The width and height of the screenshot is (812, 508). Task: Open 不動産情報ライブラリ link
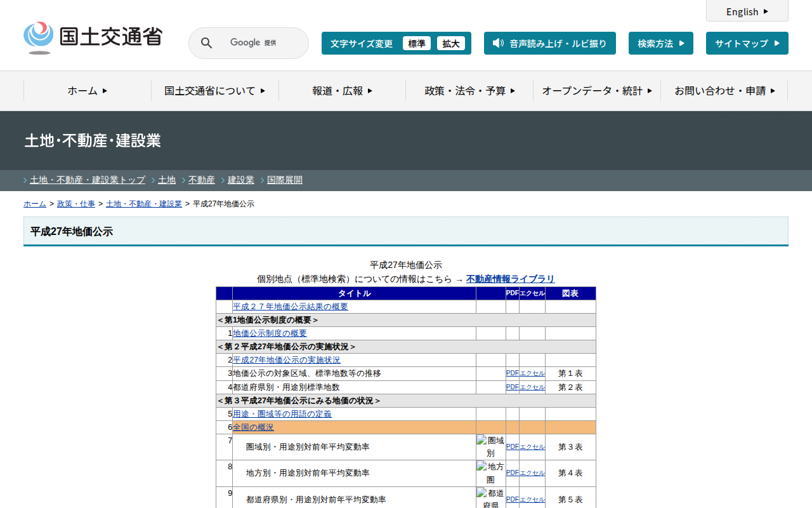click(510, 279)
